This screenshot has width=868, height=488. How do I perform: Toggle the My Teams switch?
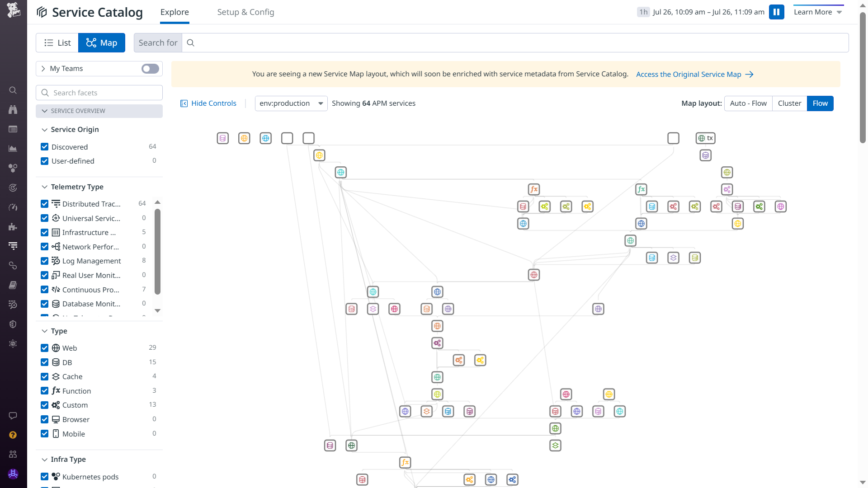[x=150, y=69]
